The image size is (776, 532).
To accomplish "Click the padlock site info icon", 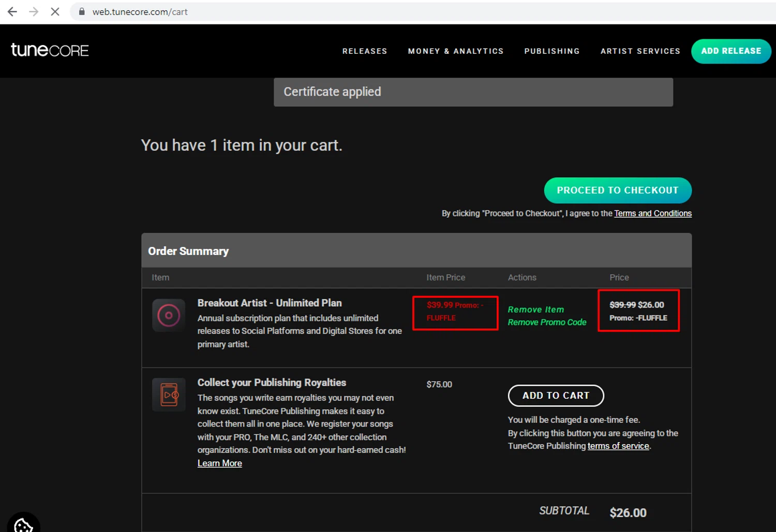I will 82,11.
